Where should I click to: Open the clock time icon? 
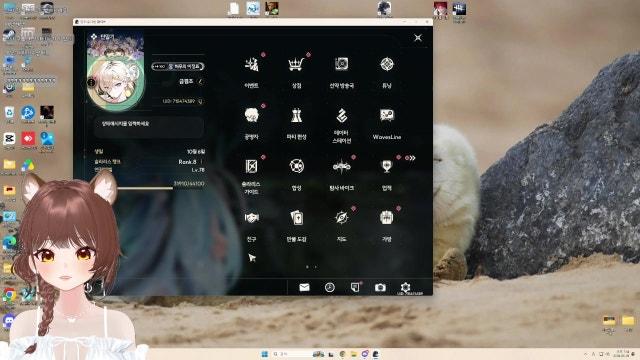tap(330, 287)
